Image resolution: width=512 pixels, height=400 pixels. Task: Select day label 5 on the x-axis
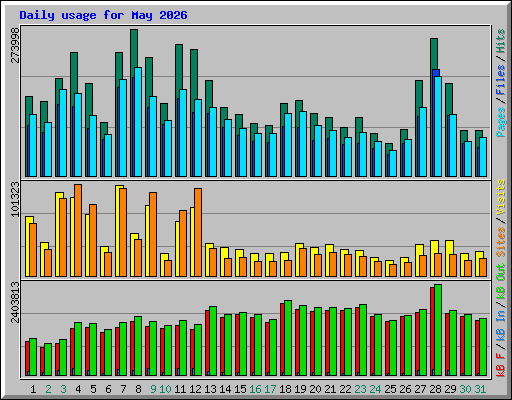[x=93, y=389]
